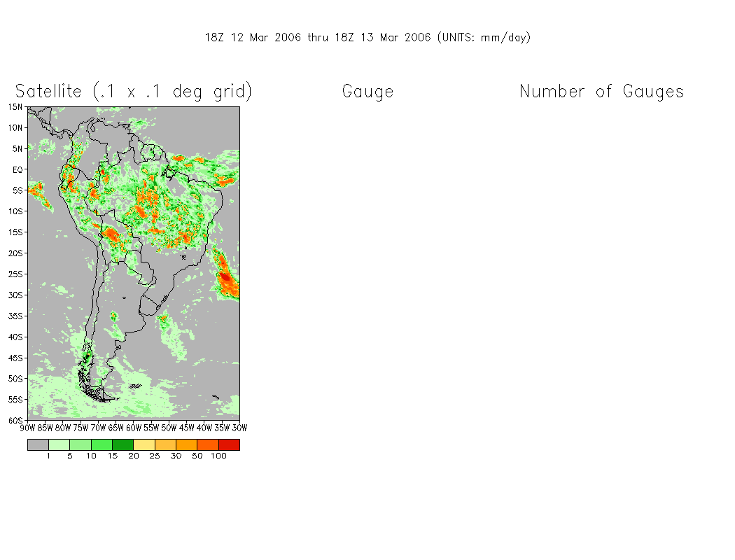Click the 5N latitude label
735x560 pixels.
(17, 149)
